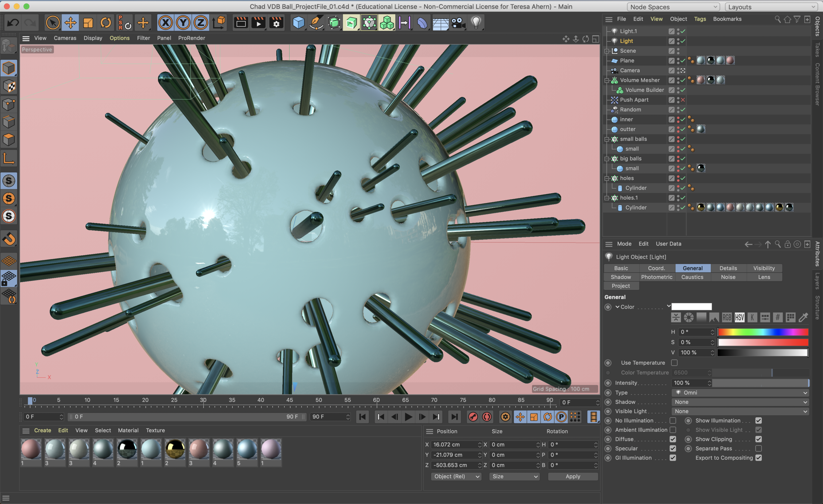
Task: Open the Cameras viewport menu
Action: point(65,38)
